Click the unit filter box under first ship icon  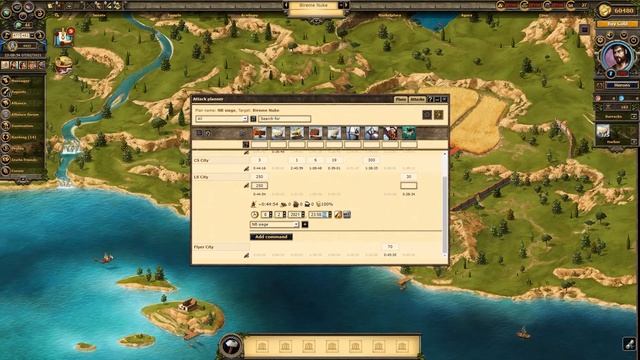[259, 144]
